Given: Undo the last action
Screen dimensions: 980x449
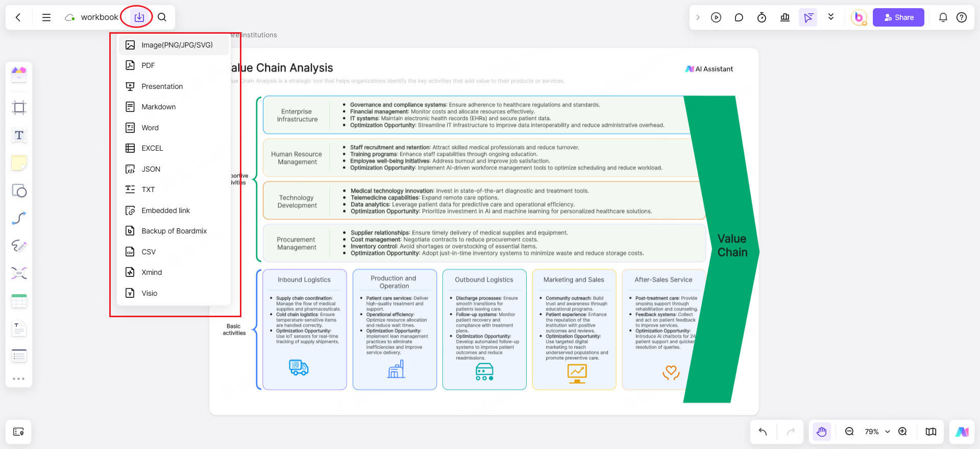Looking at the screenshot, I should pyautogui.click(x=763, y=432).
